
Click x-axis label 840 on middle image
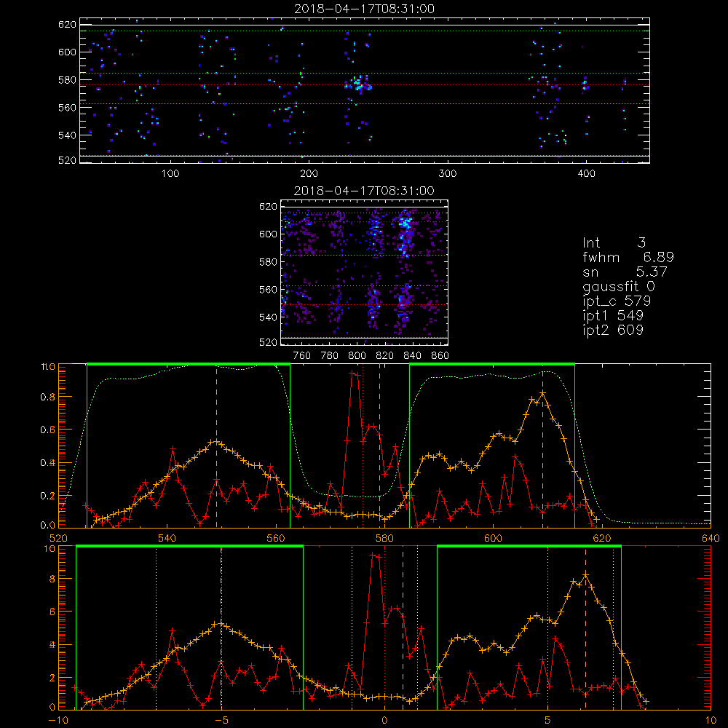412,356
